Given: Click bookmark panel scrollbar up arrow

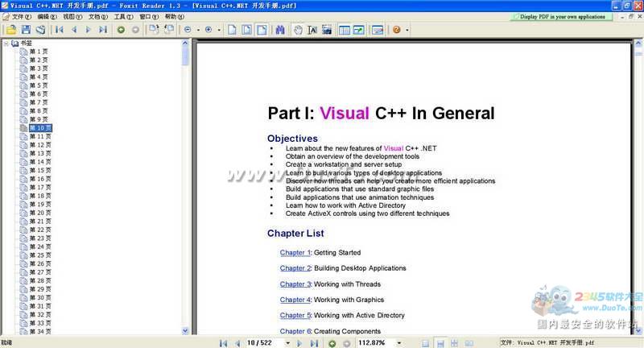Looking at the screenshot, I should click(x=185, y=43).
